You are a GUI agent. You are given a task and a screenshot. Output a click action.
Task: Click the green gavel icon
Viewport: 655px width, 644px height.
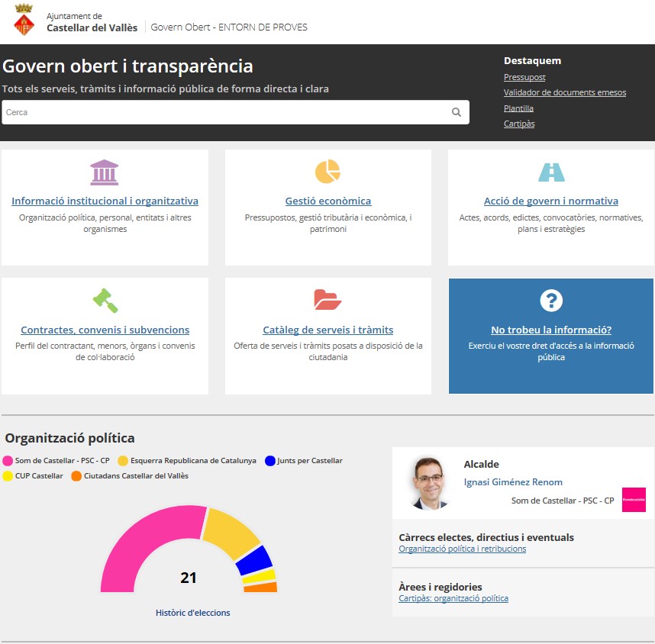tap(105, 300)
